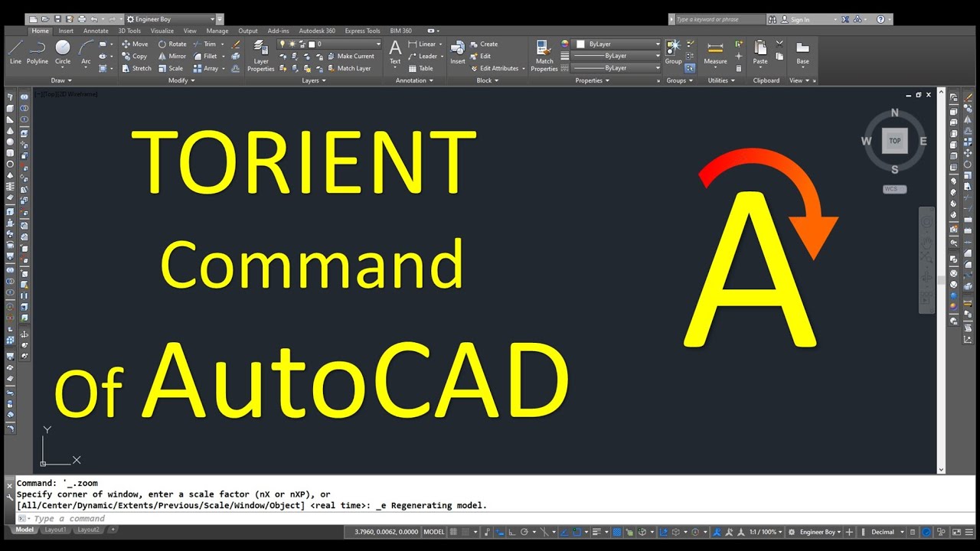Click the Paste icon
This screenshot has width=980, height=551.
(x=760, y=52)
